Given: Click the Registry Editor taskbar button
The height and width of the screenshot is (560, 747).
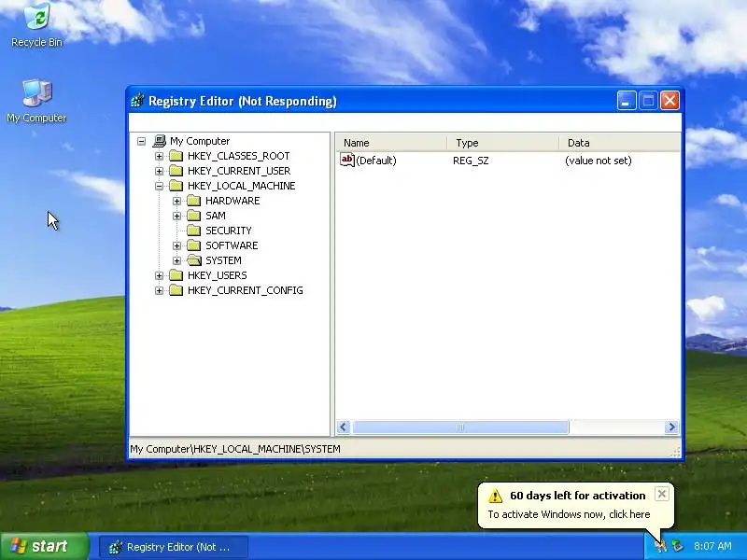Looking at the screenshot, I should coord(174,547).
